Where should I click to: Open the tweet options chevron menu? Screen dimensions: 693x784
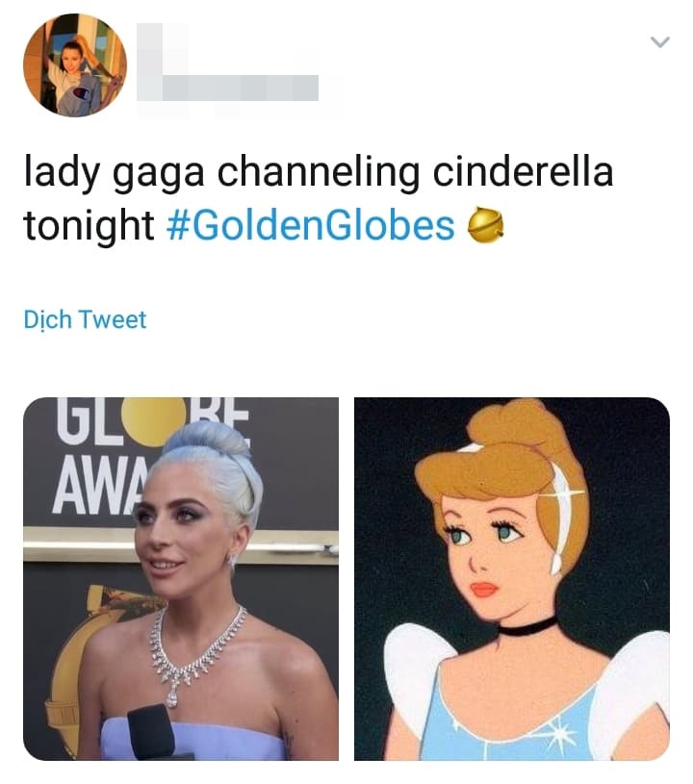pos(659,42)
